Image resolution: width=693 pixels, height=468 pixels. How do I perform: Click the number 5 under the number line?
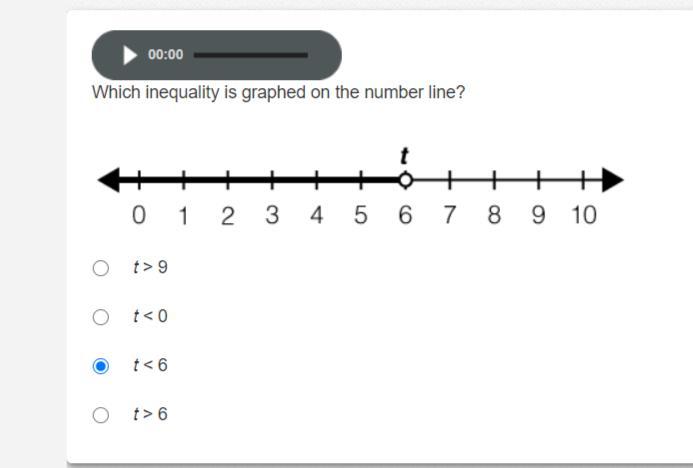coord(361,215)
